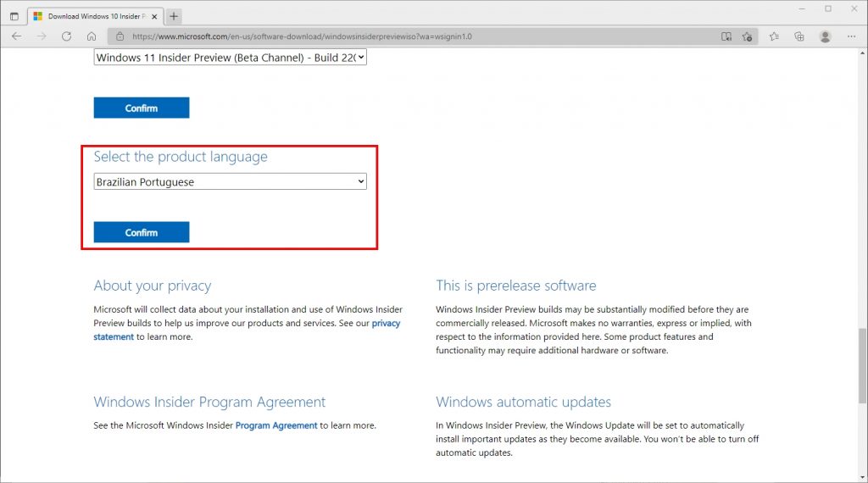
Task: Select the Download Windows 10 Insider tab
Action: point(94,17)
